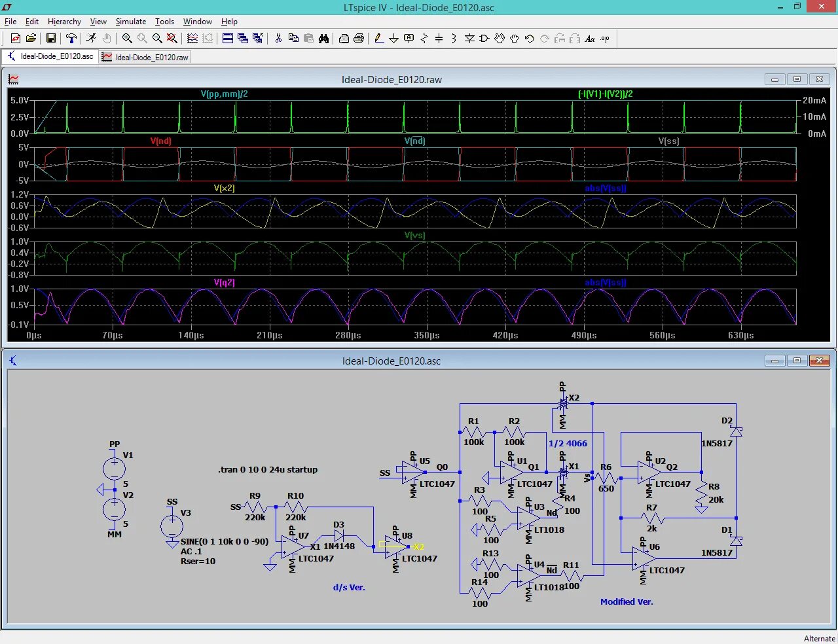Image resolution: width=838 pixels, height=644 pixels.
Task: Click the V(q2) trace label
Action: coord(224,282)
